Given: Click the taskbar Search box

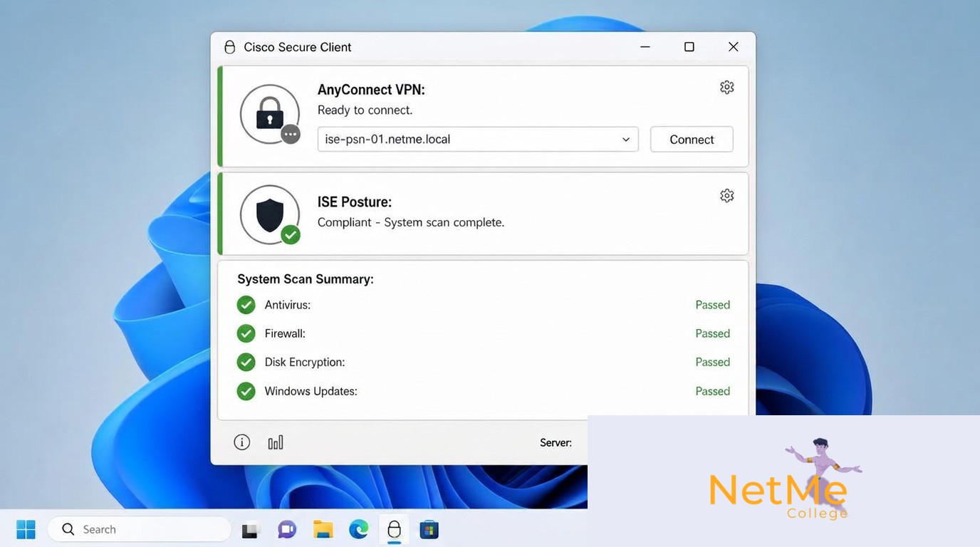Looking at the screenshot, I should pyautogui.click(x=140, y=529).
